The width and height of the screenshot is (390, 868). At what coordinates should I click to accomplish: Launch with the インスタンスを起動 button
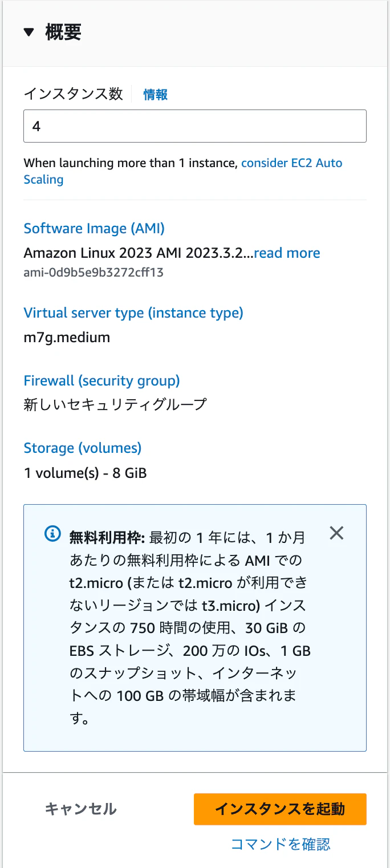point(280,809)
